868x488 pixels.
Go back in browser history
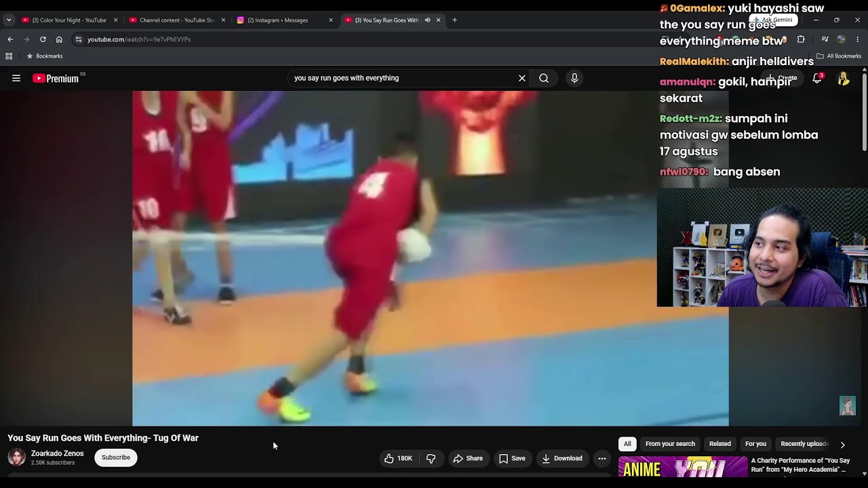pyautogui.click(x=10, y=39)
